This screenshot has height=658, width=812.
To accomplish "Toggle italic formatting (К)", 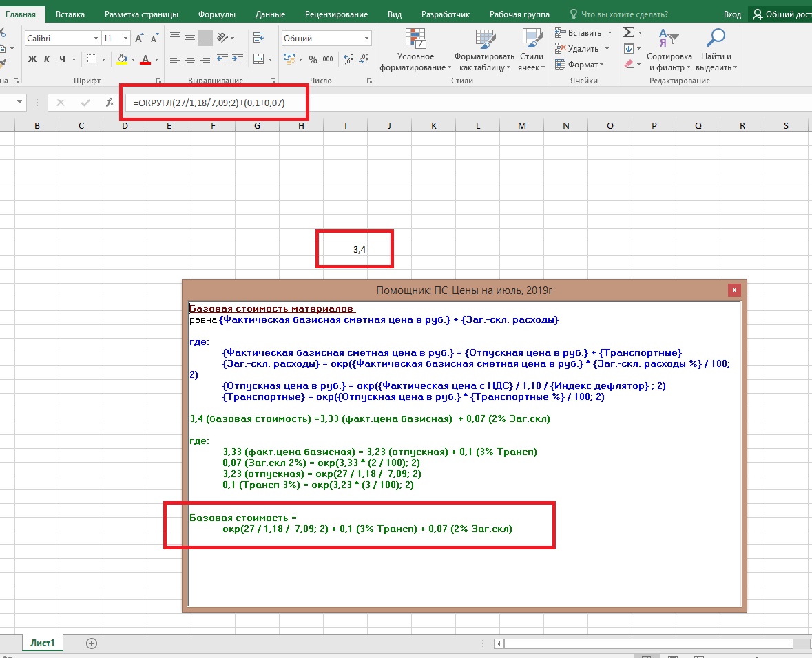I will tap(47, 59).
